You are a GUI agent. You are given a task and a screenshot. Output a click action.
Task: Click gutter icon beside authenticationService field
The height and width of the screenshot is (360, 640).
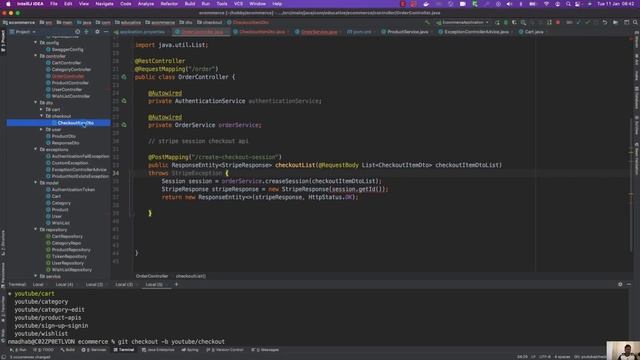coord(124,101)
